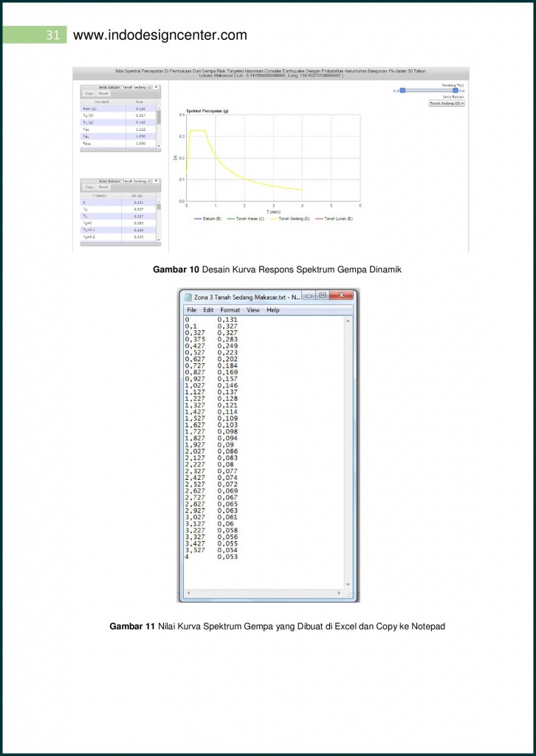Click the Rentang T(s) slider track
The image size is (536, 756).
point(429,90)
